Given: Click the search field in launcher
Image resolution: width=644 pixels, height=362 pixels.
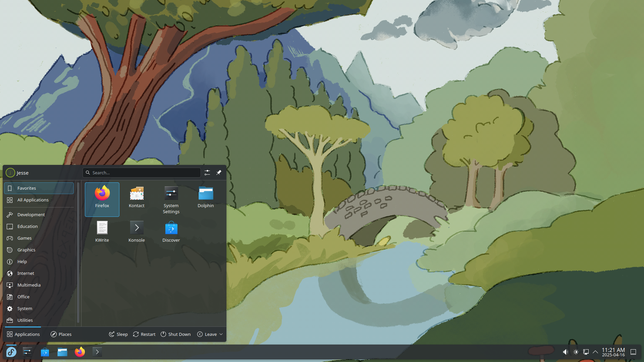Looking at the screenshot, I should click(142, 173).
